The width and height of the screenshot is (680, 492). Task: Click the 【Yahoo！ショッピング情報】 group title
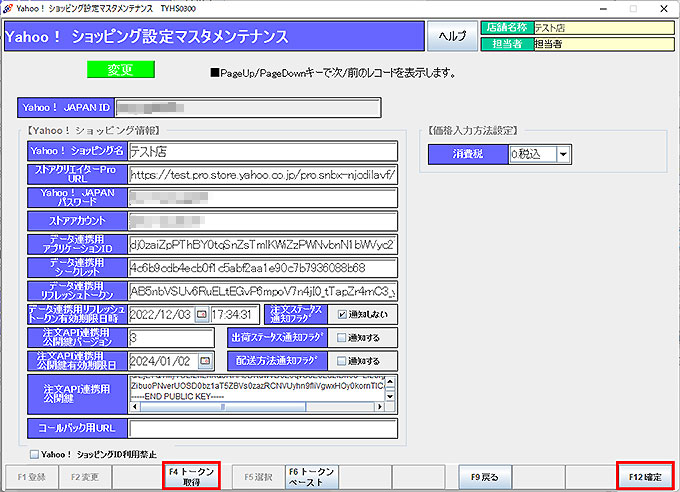point(93,130)
